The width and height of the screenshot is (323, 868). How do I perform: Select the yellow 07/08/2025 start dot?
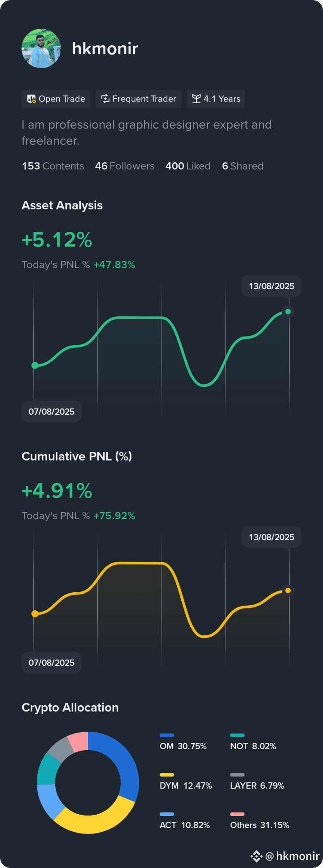tap(35, 614)
